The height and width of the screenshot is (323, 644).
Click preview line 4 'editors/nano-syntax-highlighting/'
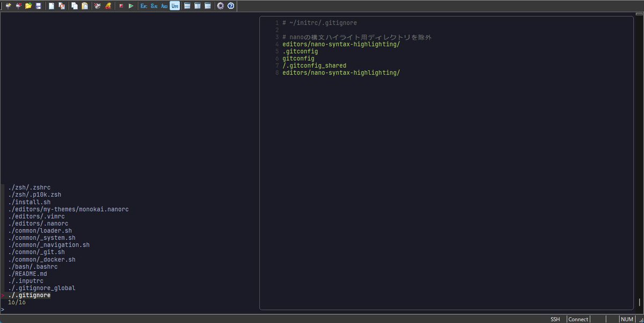point(341,44)
